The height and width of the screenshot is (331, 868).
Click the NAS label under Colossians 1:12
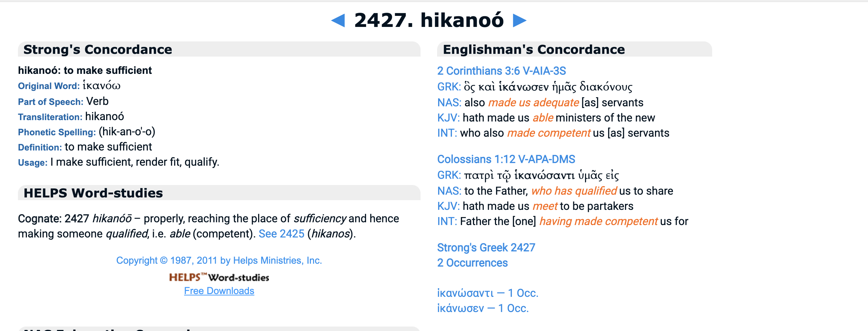(449, 191)
